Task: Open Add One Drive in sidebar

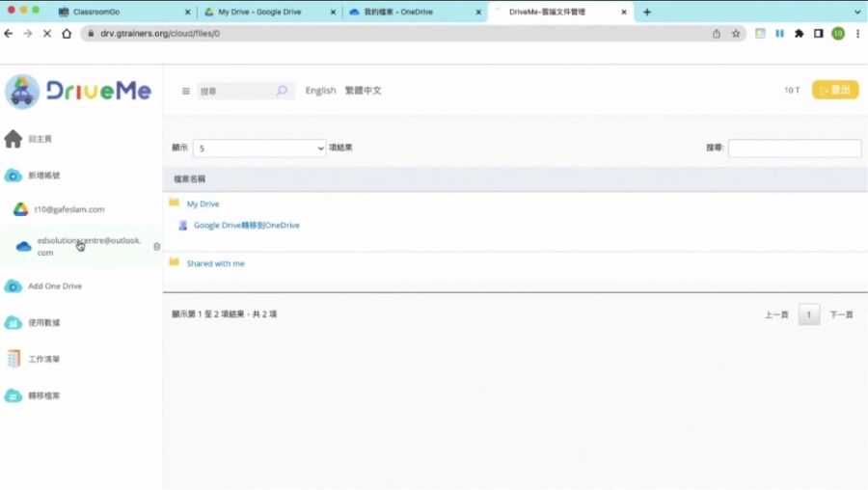Action: pyautogui.click(x=55, y=286)
